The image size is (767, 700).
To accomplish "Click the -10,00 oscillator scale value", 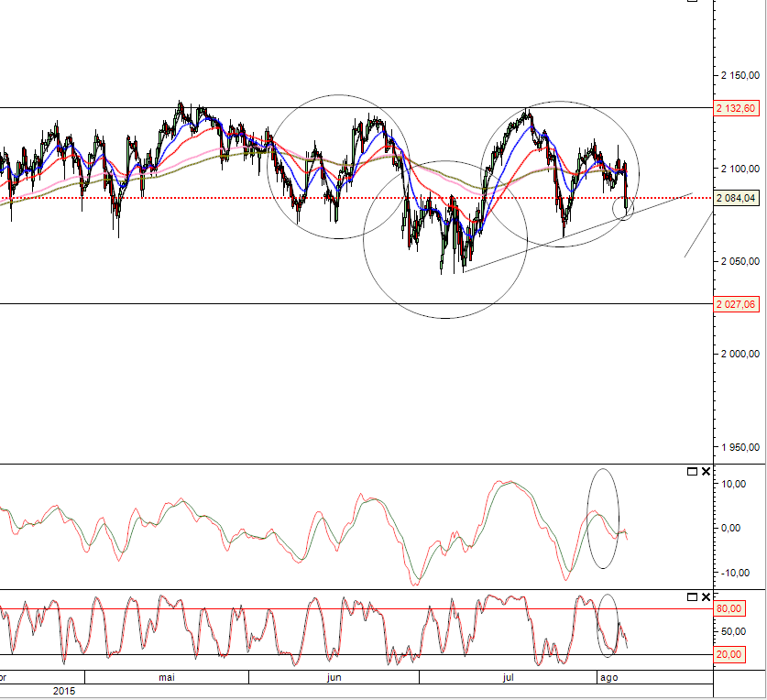I will tap(735, 573).
